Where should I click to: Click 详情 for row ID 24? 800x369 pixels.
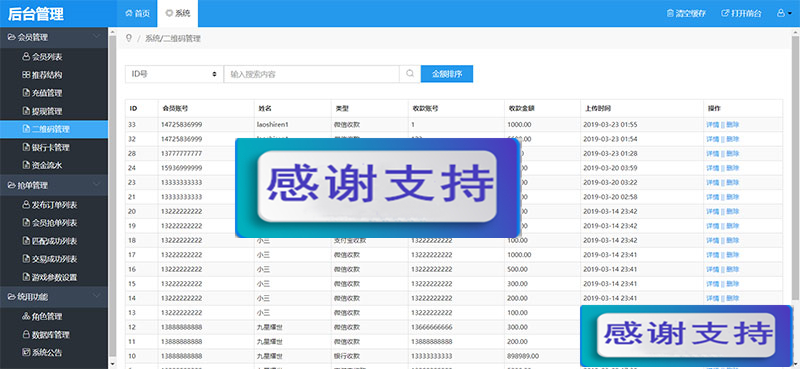coord(712,168)
